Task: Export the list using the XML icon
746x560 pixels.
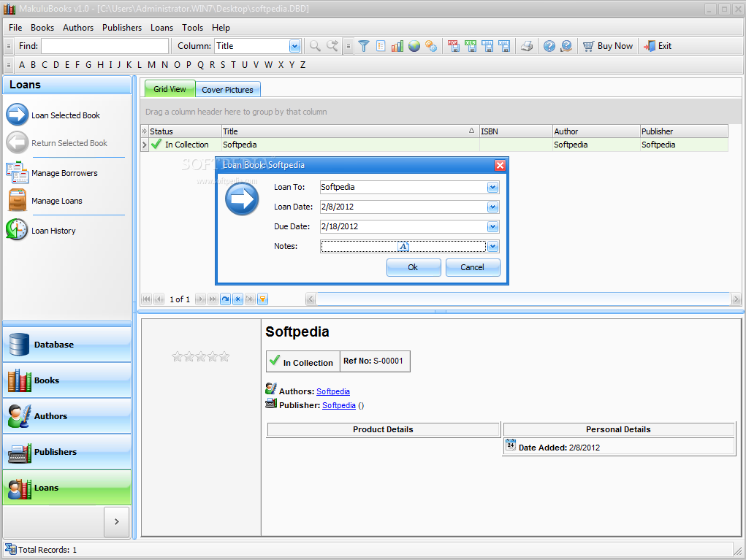Action: 504,46
